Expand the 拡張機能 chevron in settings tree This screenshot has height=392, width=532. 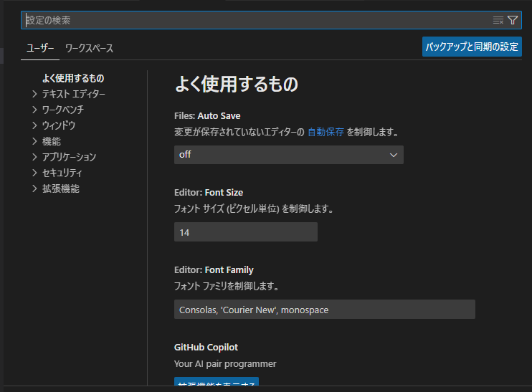click(x=34, y=188)
